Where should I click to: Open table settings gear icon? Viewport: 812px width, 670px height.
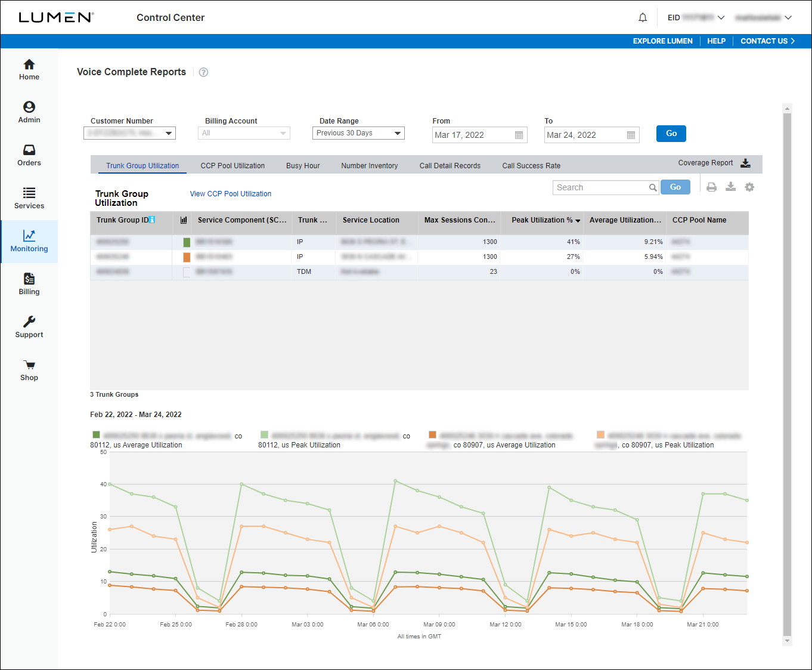(749, 187)
